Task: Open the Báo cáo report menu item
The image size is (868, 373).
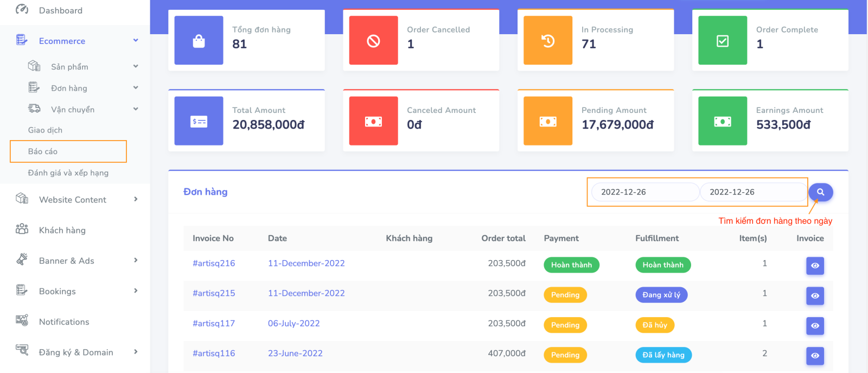Action: pyautogui.click(x=43, y=151)
